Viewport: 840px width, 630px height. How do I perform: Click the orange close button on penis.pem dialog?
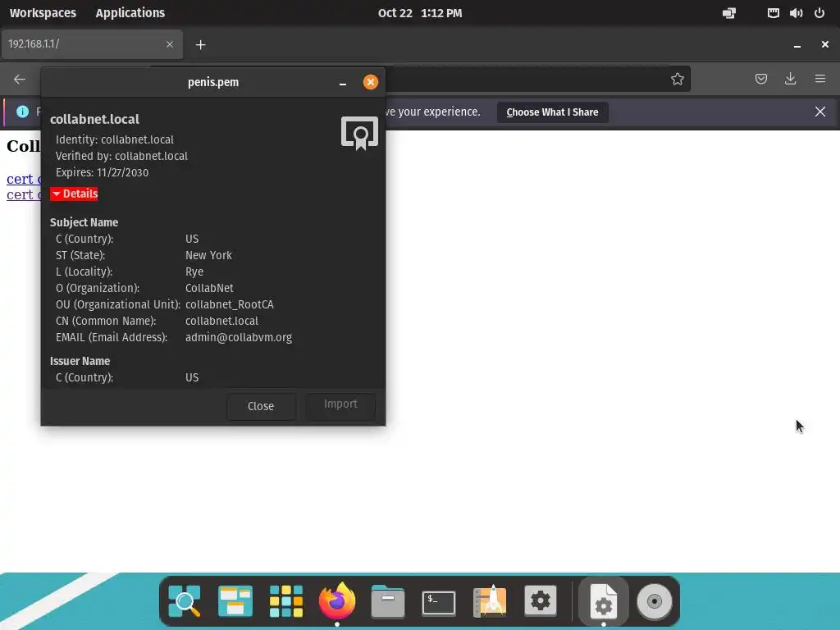point(370,82)
